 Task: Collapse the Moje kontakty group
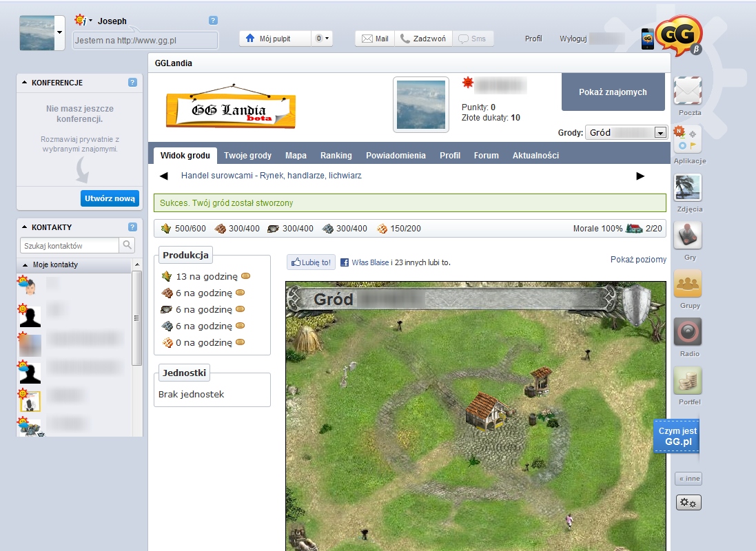coord(25,264)
